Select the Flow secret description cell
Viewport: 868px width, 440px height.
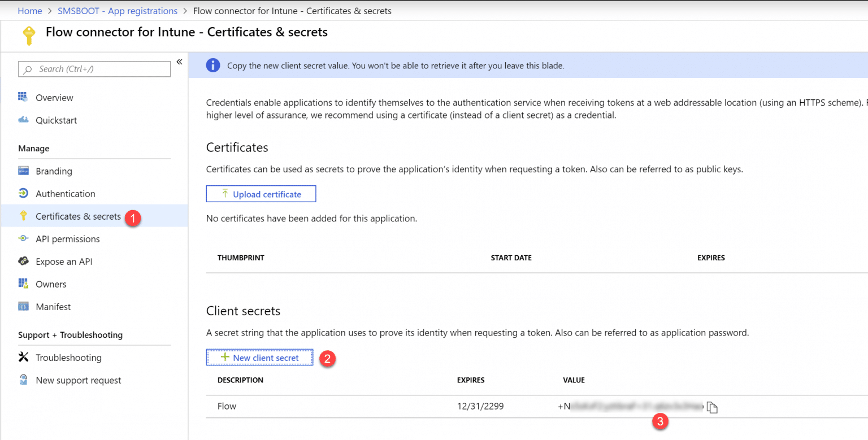[227, 406]
